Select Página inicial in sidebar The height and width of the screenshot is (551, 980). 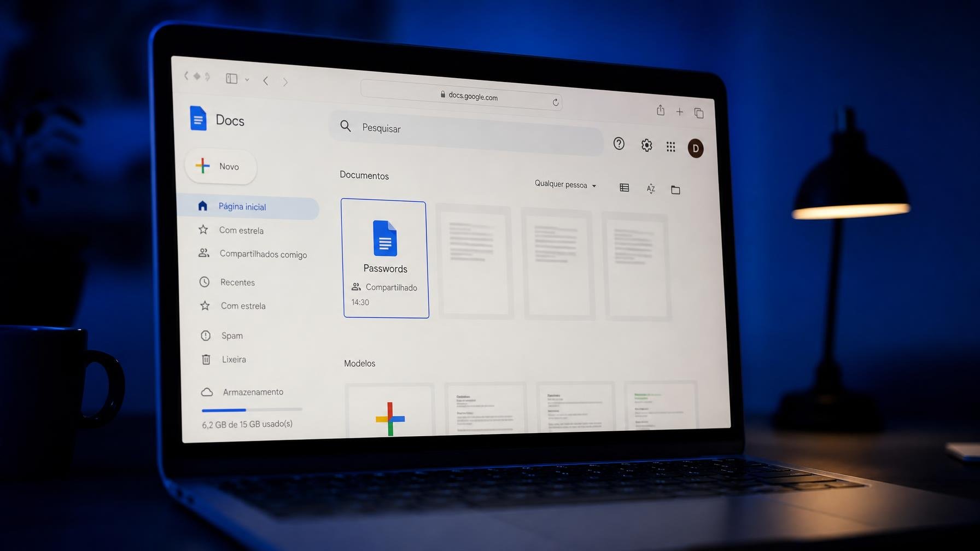click(249, 207)
